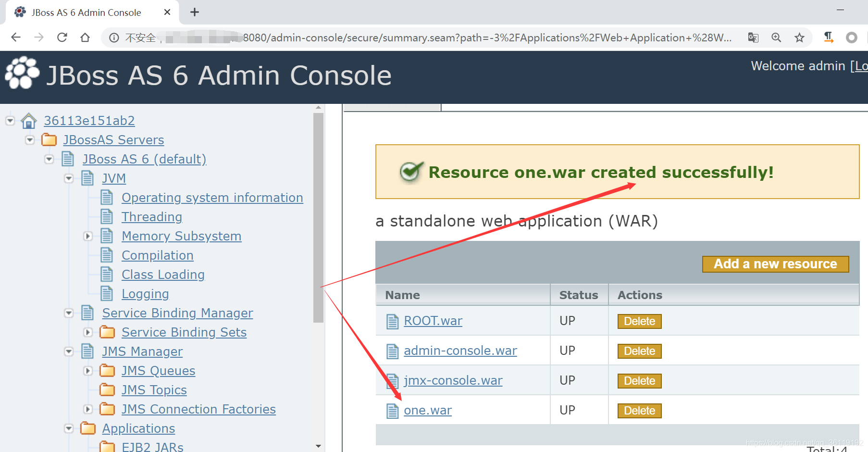Bookmark this page with star icon
This screenshot has height=452, width=868.
coord(799,38)
